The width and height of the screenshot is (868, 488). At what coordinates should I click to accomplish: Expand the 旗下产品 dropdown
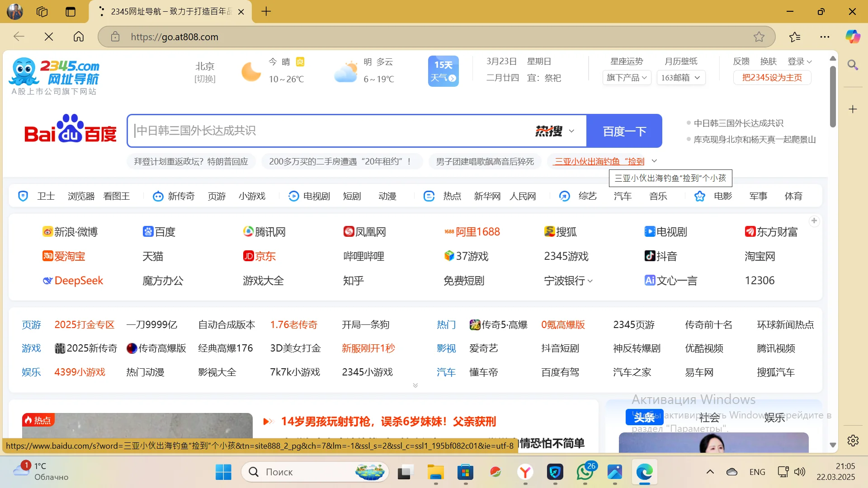pos(627,78)
